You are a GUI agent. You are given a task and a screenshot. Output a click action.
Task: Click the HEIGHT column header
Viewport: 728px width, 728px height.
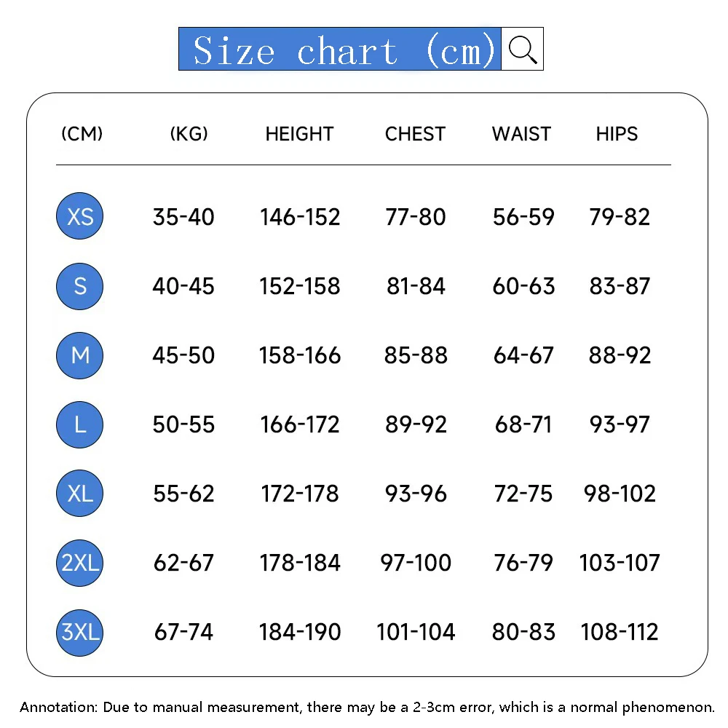(x=299, y=134)
